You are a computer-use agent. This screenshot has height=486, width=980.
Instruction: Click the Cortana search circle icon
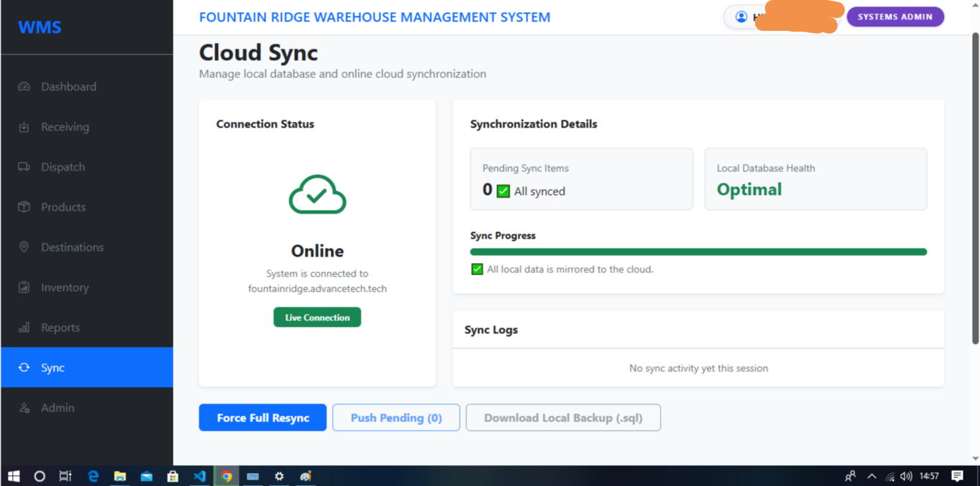point(39,476)
